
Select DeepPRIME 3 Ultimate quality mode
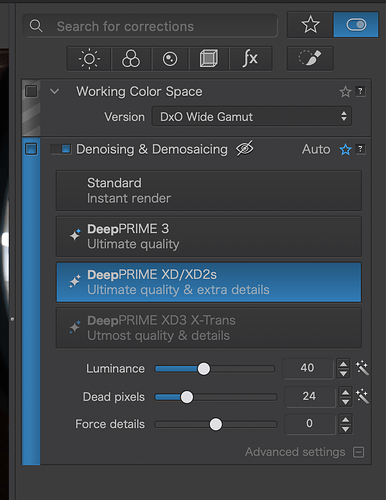(x=209, y=236)
